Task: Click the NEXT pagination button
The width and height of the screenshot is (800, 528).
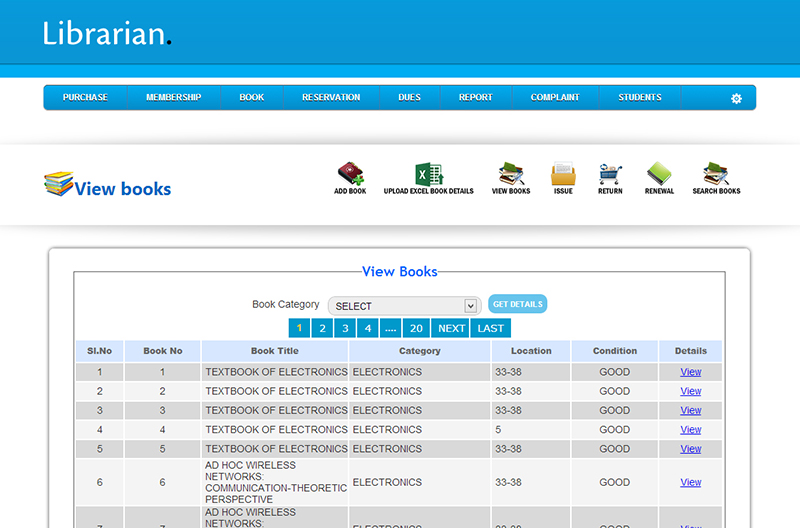Action: point(451,328)
